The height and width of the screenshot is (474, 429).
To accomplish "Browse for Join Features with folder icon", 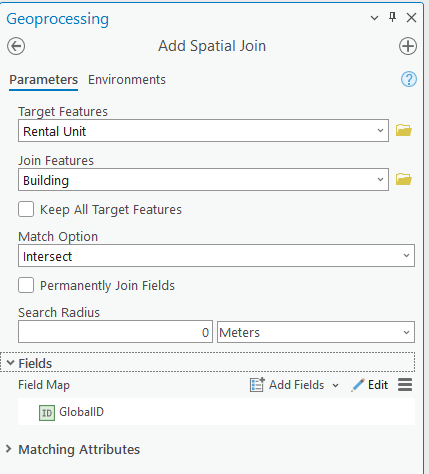I will [404, 179].
